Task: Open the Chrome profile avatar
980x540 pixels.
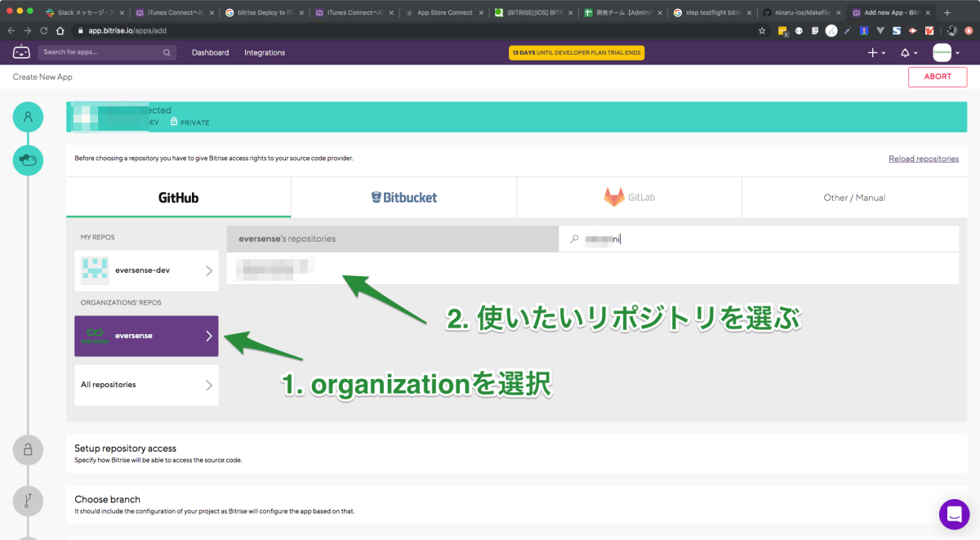Action: [x=952, y=30]
